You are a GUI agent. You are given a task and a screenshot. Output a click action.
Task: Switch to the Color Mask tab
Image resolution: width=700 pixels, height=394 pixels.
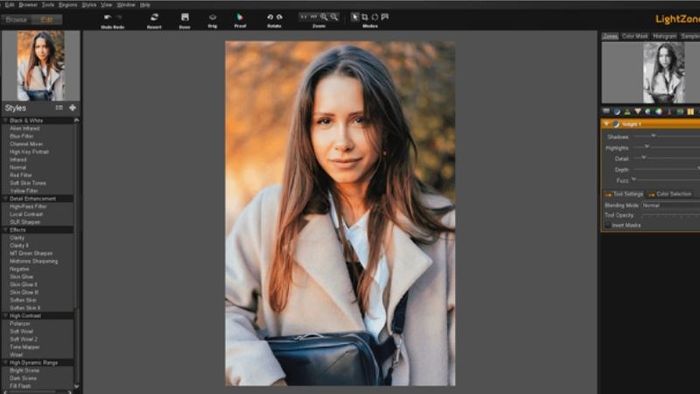pos(634,36)
